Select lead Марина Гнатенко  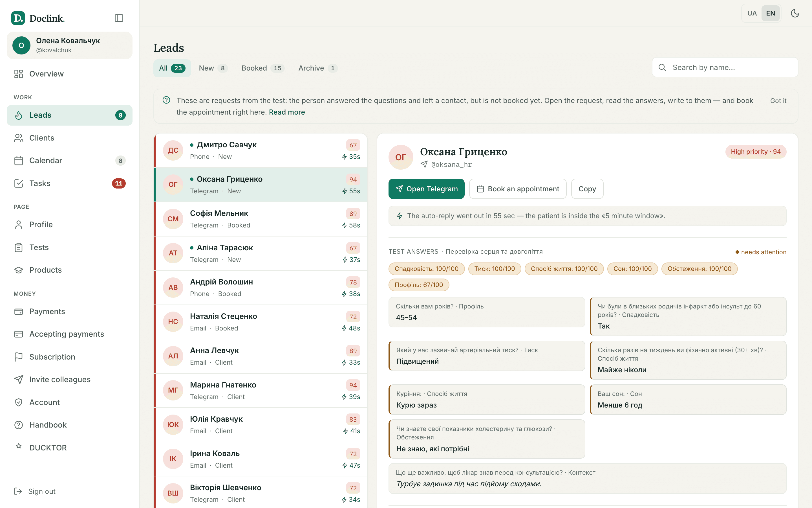pos(261,390)
